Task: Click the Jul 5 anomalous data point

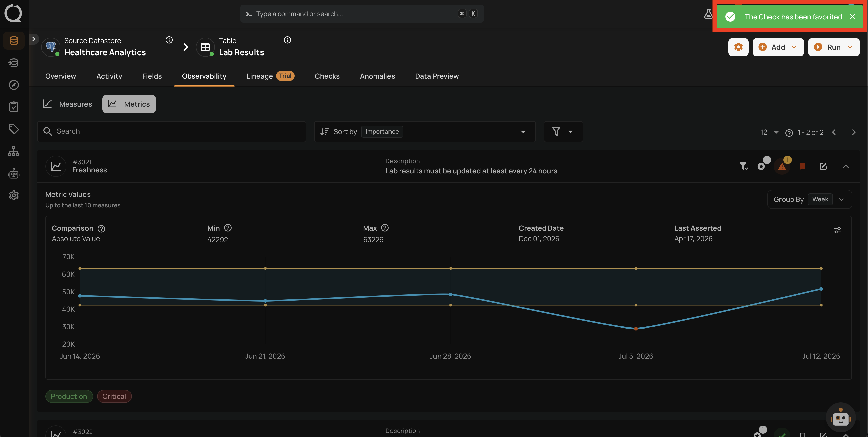Action: (636, 329)
